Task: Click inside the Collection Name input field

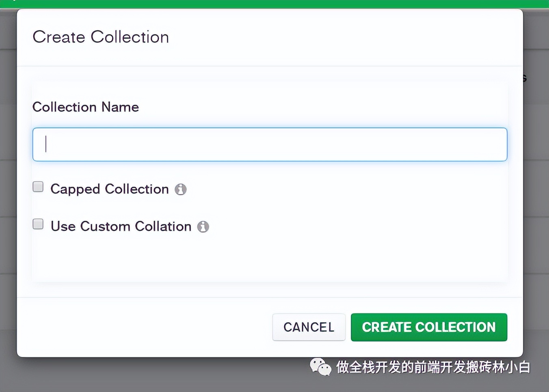Action: (270, 144)
